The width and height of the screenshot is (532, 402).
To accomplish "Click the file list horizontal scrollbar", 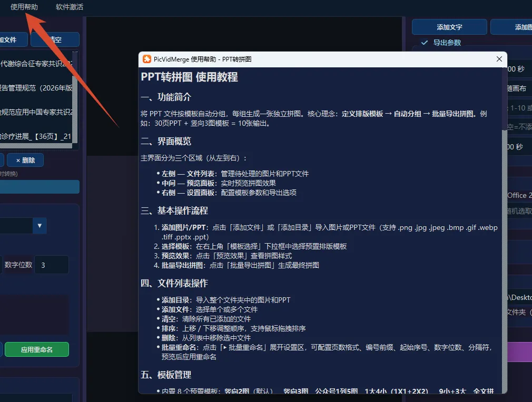I will pos(36,146).
